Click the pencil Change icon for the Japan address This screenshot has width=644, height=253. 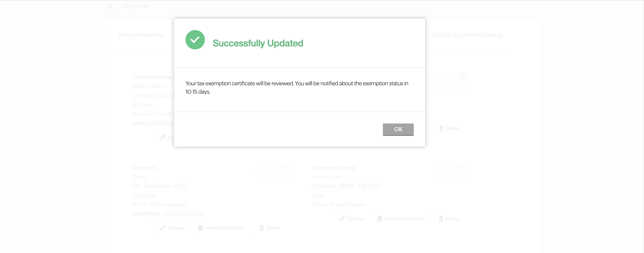[342, 219]
